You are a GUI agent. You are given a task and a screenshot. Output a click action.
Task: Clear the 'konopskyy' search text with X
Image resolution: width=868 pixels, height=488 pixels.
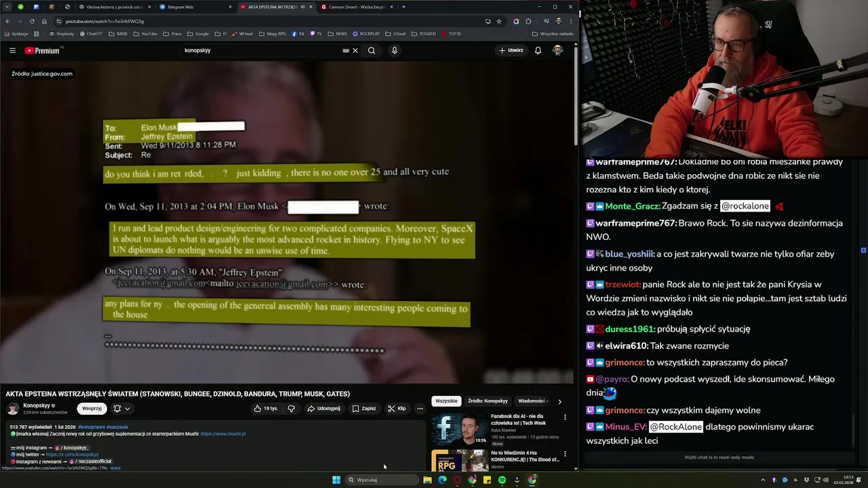(355, 50)
